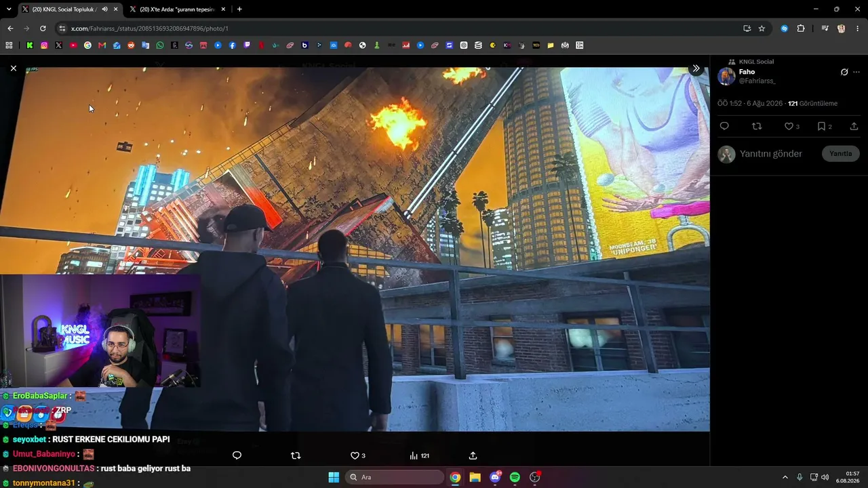Open Faho's profile avatar
The image size is (868, 488).
726,76
